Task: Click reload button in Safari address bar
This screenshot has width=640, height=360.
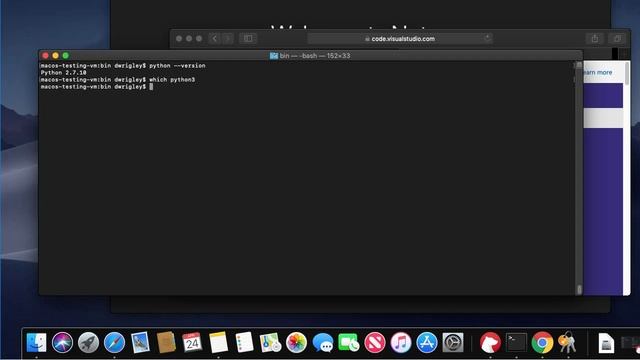Action: (x=487, y=38)
